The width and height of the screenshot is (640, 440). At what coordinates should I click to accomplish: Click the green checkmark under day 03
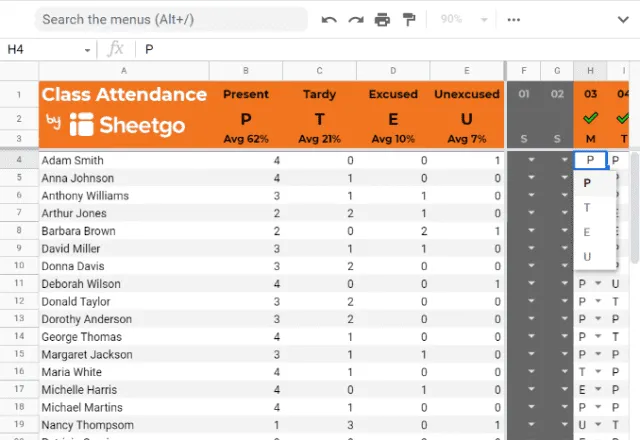click(x=591, y=119)
